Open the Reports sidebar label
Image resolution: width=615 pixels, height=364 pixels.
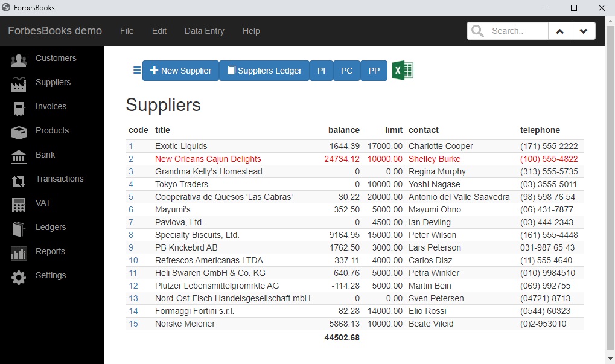click(50, 252)
